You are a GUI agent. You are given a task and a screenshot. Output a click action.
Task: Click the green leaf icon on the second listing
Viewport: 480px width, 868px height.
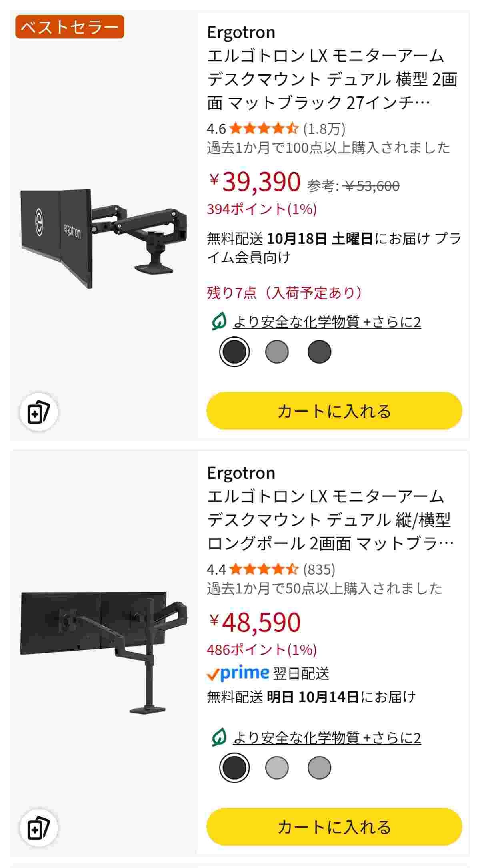tap(219, 737)
